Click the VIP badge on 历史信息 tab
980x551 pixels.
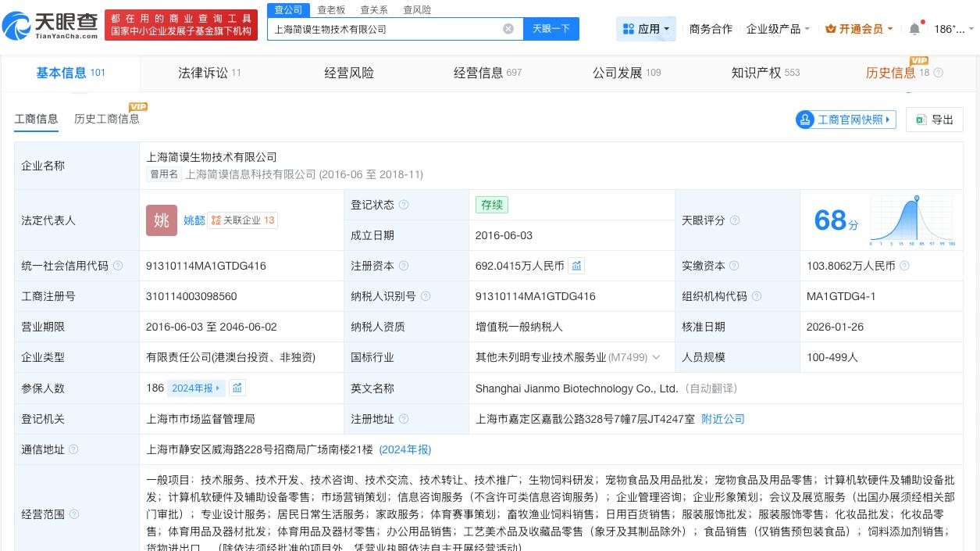point(920,60)
